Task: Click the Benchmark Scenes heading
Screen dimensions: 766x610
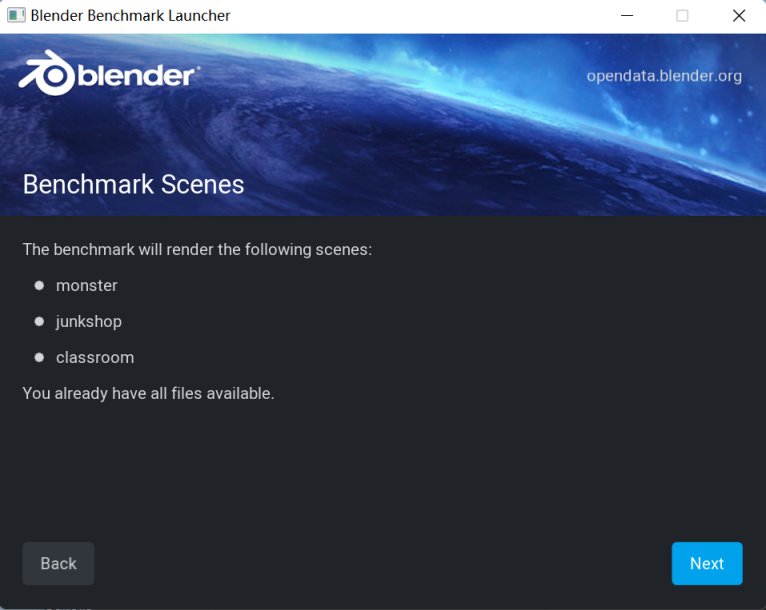Action: (x=133, y=184)
